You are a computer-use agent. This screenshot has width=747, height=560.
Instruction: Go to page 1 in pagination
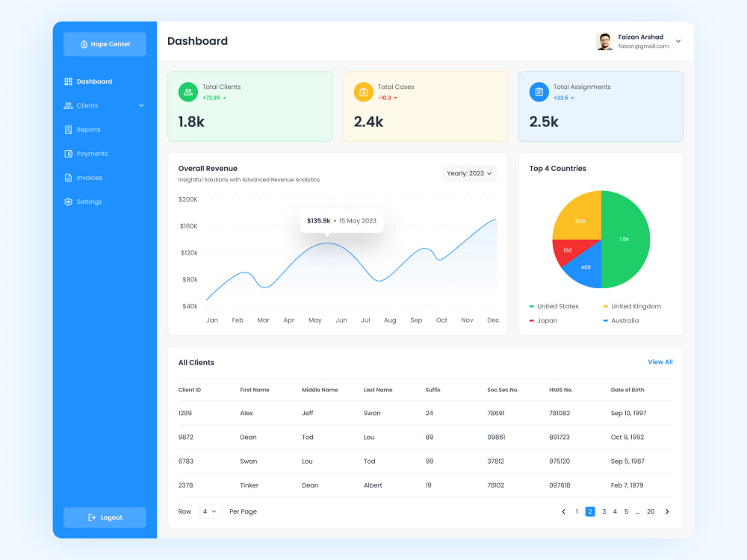pyautogui.click(x=577, y=511)
